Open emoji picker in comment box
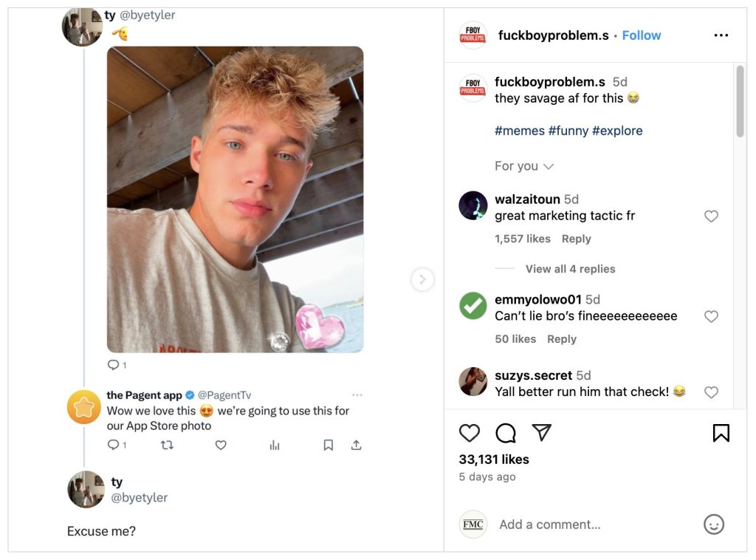Image resolution: width=756 pixels, height=560 pixels. coord(713,525)
